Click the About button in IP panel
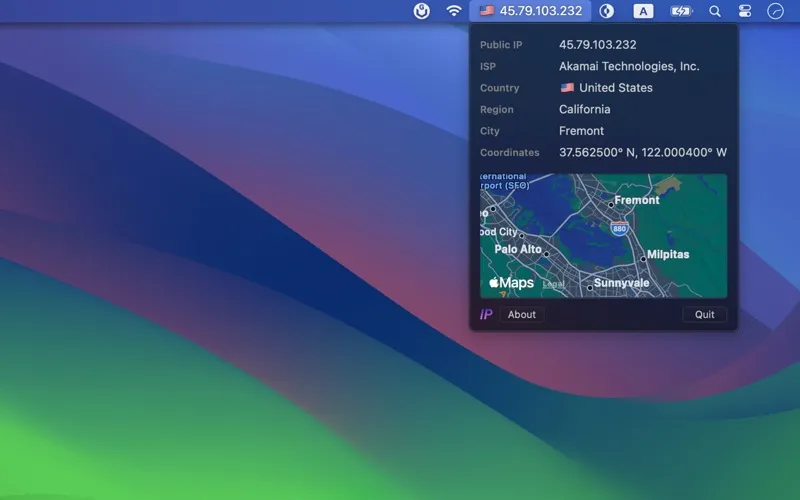Image resolution: width=800 pixels, height=500 pixels. (521, 314)
